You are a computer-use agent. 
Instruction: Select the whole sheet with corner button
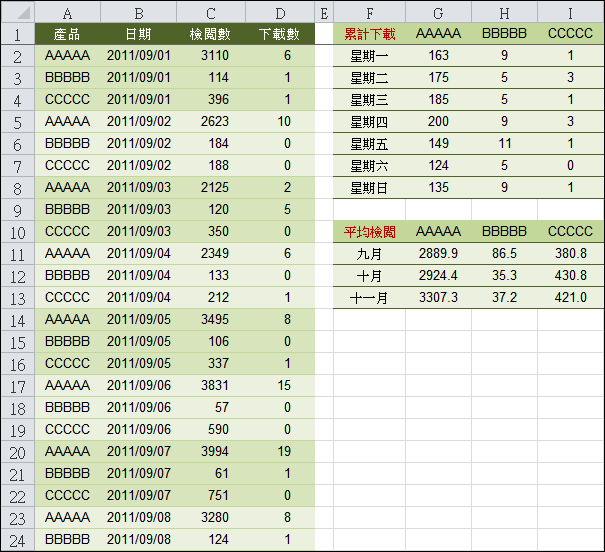tap(18, 12)
